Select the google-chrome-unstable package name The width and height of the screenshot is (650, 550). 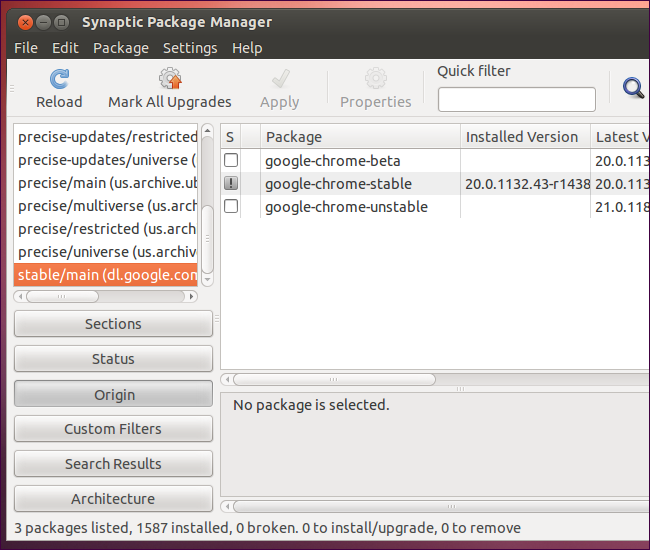click(346, 207)
